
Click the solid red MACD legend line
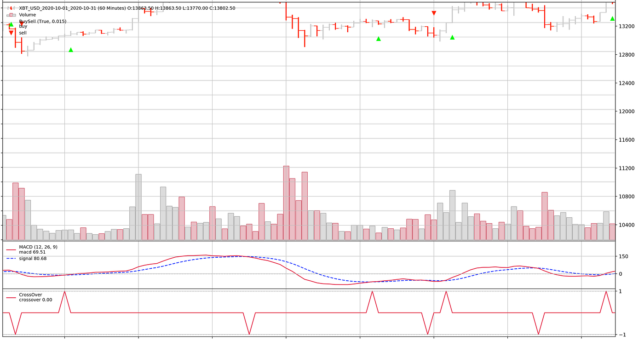11,249
